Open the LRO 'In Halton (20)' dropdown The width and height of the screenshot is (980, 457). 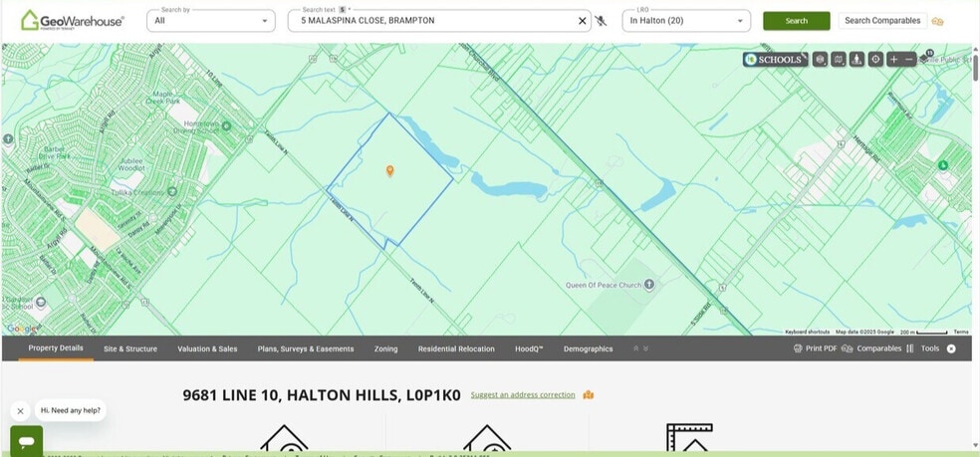[686, 21]
